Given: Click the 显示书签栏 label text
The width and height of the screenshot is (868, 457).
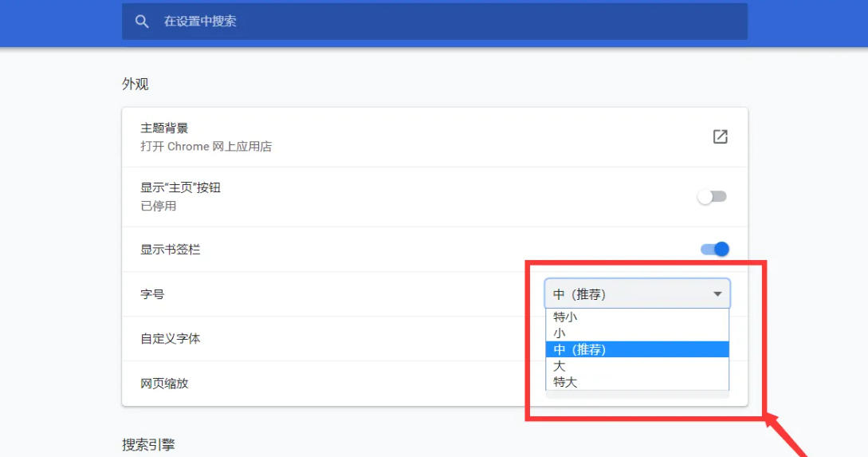Looking at the screenshot, I should (x=171, y=250).
